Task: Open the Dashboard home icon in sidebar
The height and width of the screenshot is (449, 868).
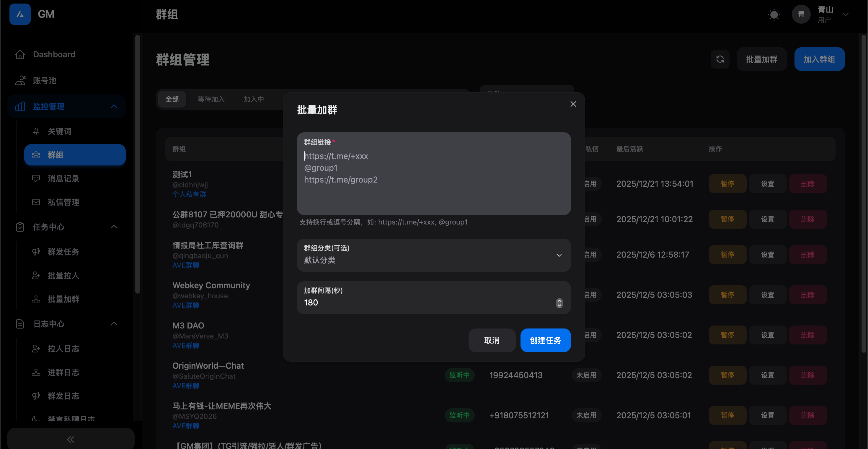Action: coord(20,54)
